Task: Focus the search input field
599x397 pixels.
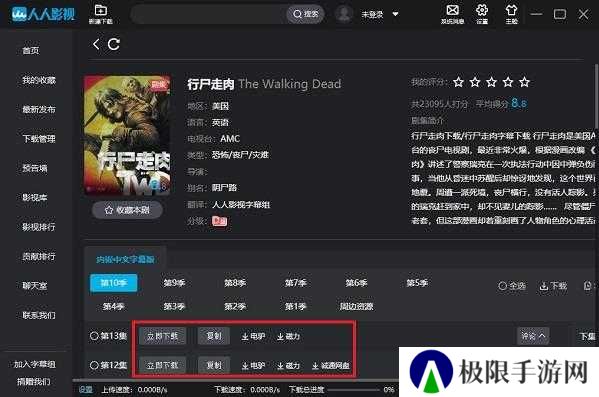Action: coord(208,15)
